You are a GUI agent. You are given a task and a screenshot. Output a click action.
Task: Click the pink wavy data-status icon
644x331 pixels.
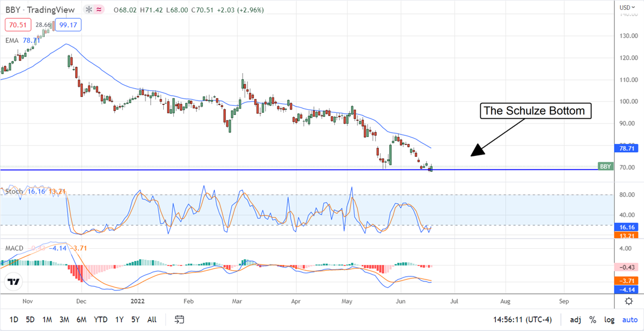[x=99, y=10]
